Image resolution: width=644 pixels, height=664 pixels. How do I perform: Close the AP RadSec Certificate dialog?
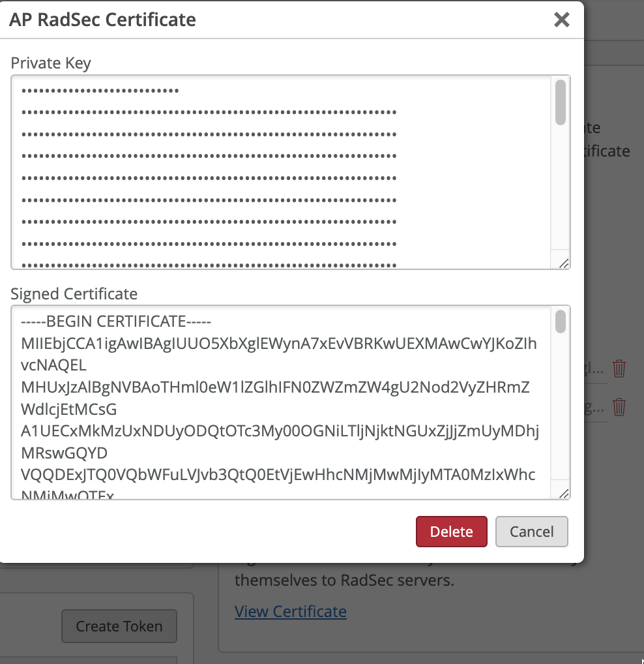point(561,20)
